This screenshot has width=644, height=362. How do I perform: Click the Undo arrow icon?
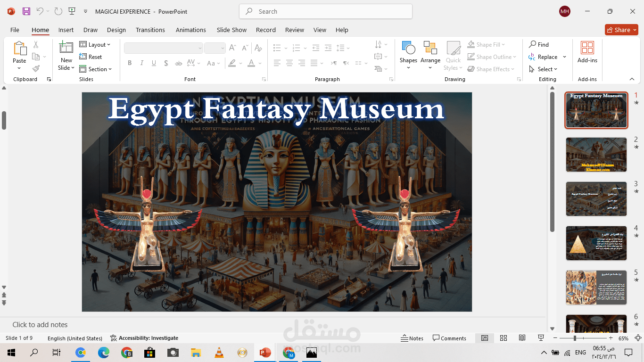tap(40, 11)
